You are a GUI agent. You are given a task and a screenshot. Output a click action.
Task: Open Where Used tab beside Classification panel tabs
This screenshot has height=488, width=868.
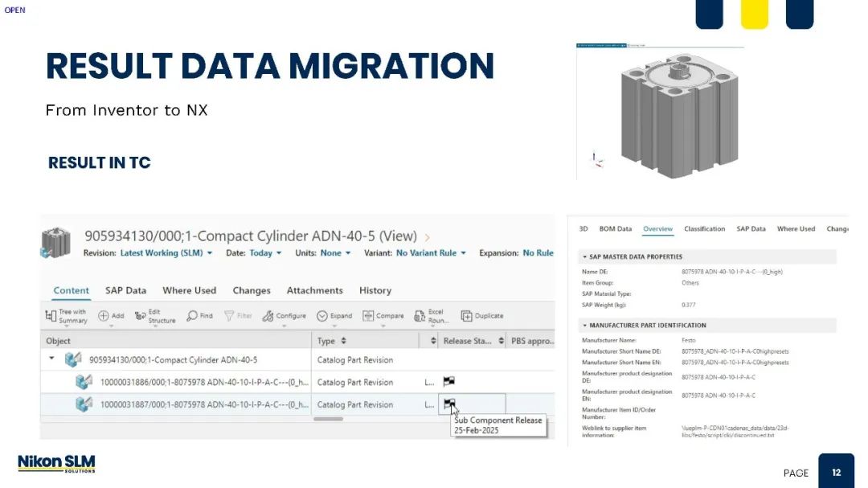point(796,229)
